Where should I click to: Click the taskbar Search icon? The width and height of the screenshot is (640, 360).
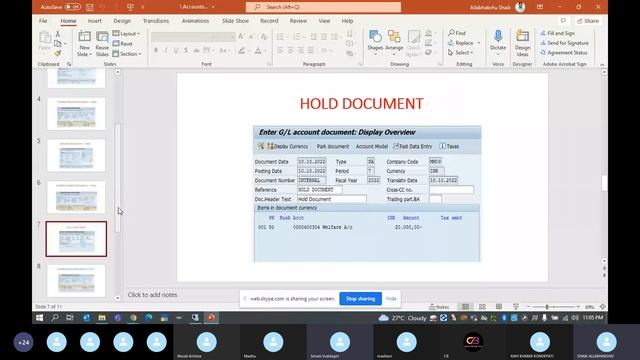pyautogui.click(x=55, y=318)
